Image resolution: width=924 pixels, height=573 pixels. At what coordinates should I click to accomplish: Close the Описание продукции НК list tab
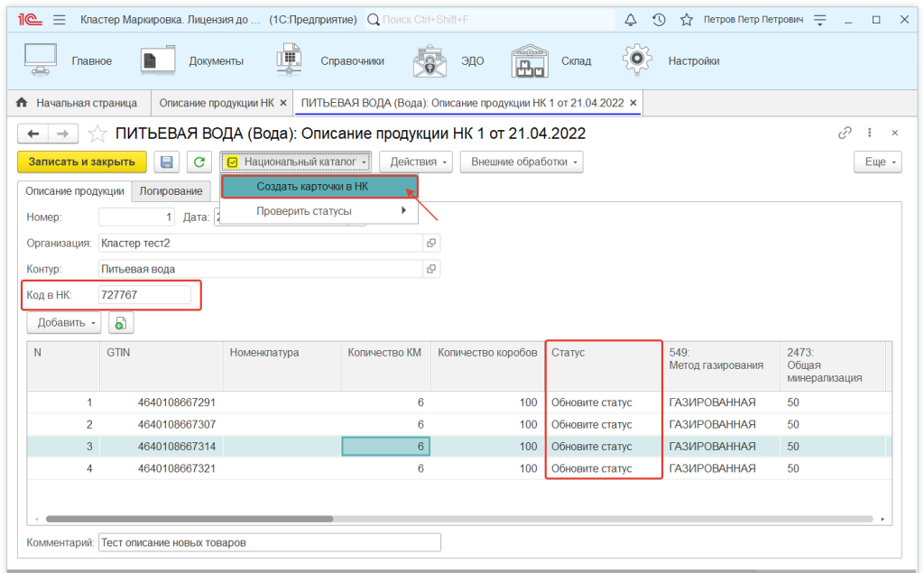click(283, 103)
